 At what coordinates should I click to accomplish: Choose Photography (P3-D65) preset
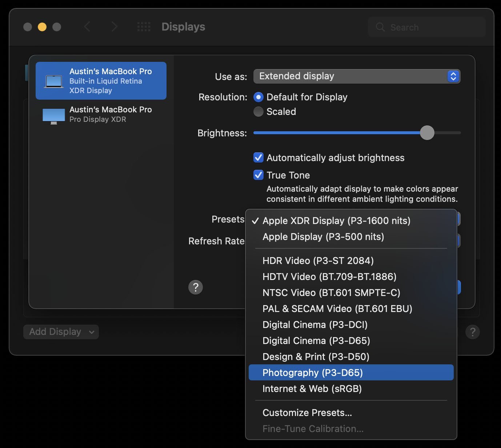351,373
